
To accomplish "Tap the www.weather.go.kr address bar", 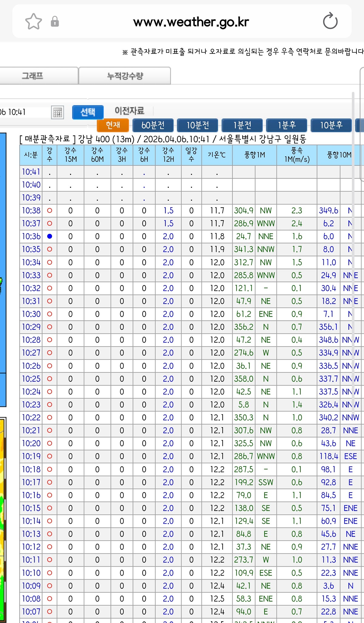I will [x=191, y=22].
